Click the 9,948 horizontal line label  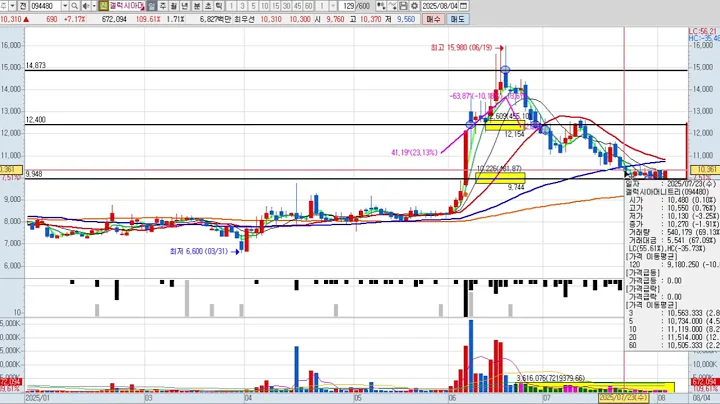coord(34,174)
